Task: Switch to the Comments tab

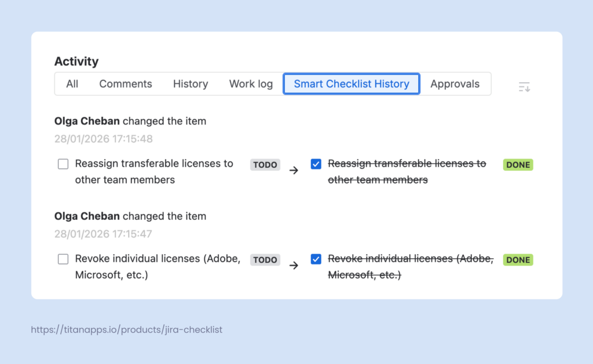Action: pos(126,83)
